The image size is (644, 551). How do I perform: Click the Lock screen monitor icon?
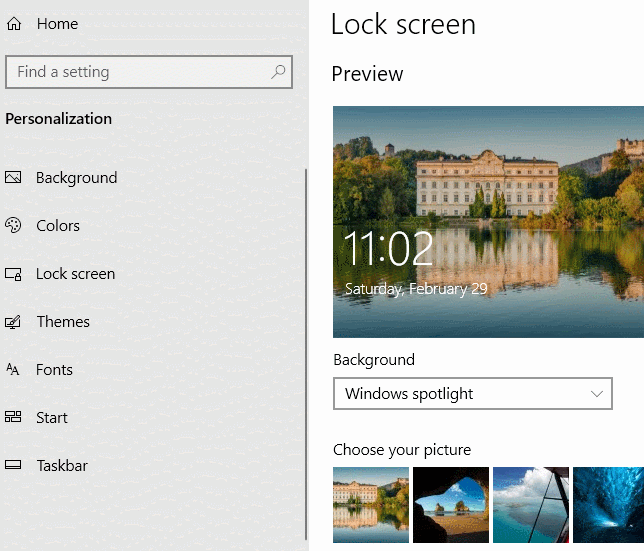(x=13, y=274)
